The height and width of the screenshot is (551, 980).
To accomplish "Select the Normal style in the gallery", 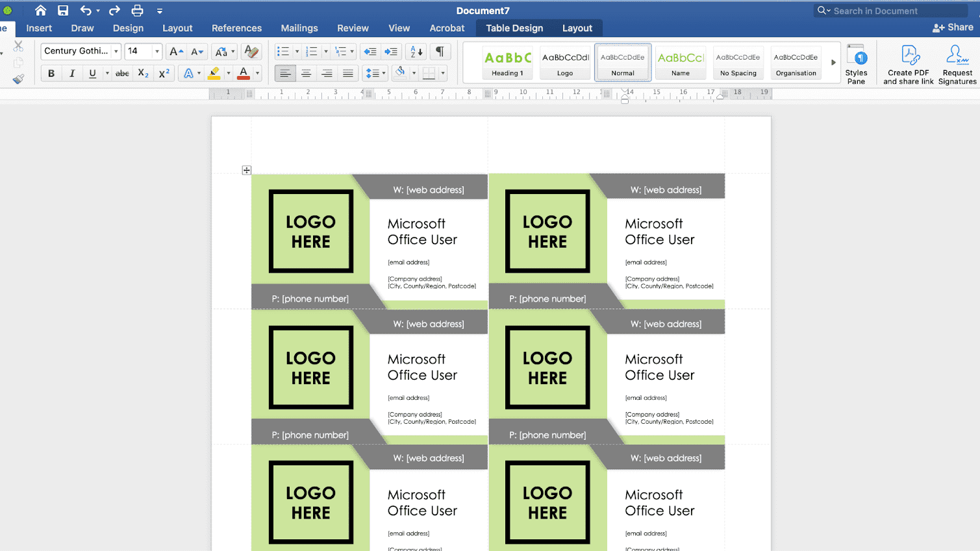I will point(622,62).
